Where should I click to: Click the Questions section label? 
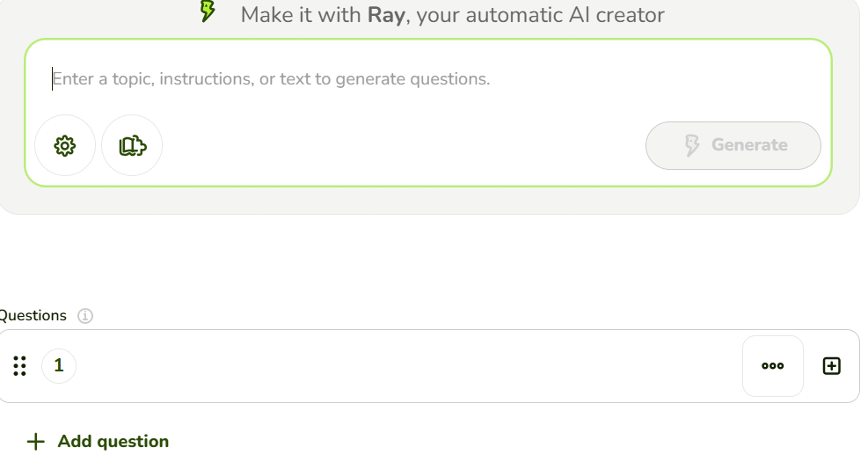point(33,315)
